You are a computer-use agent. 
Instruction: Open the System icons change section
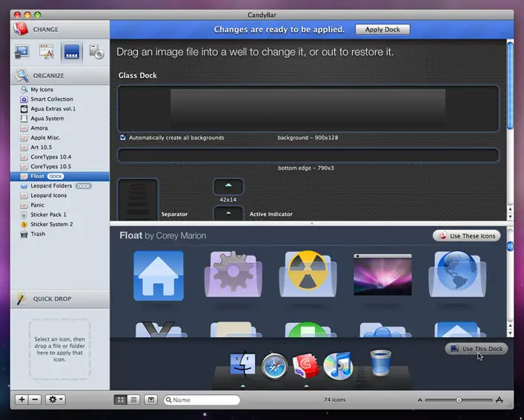(x=22, y=52)
